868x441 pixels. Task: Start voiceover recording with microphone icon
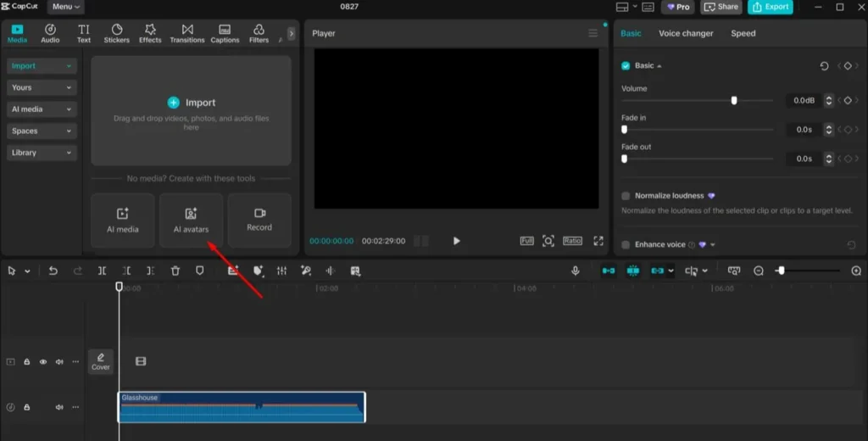(x=576, y=271)
